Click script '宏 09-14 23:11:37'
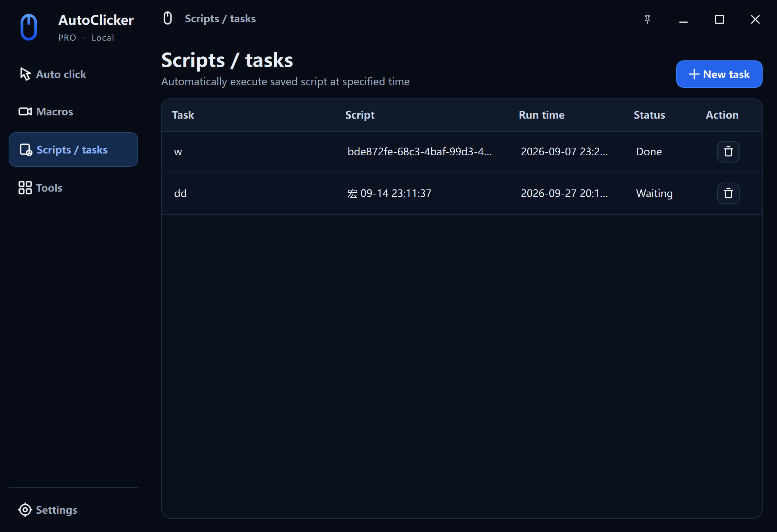Image resolution: width=777 pixels, height=532 pixels. tap(389, 193)
